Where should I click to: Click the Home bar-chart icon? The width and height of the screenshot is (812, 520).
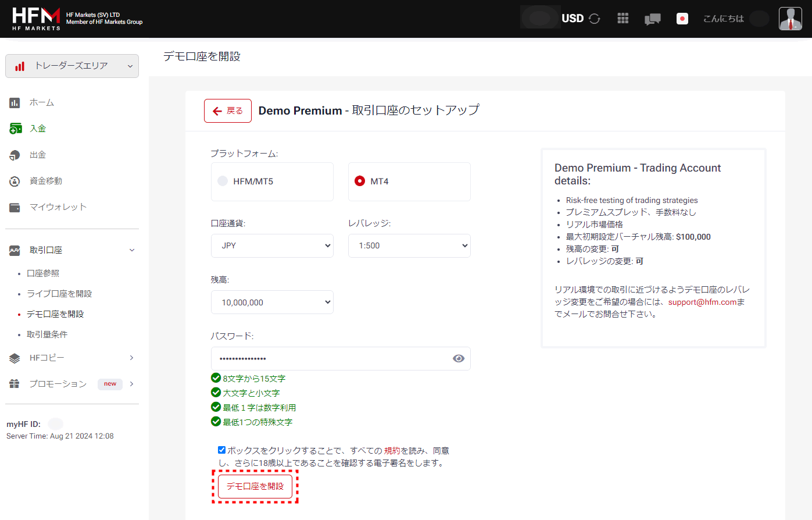[15, 103]
